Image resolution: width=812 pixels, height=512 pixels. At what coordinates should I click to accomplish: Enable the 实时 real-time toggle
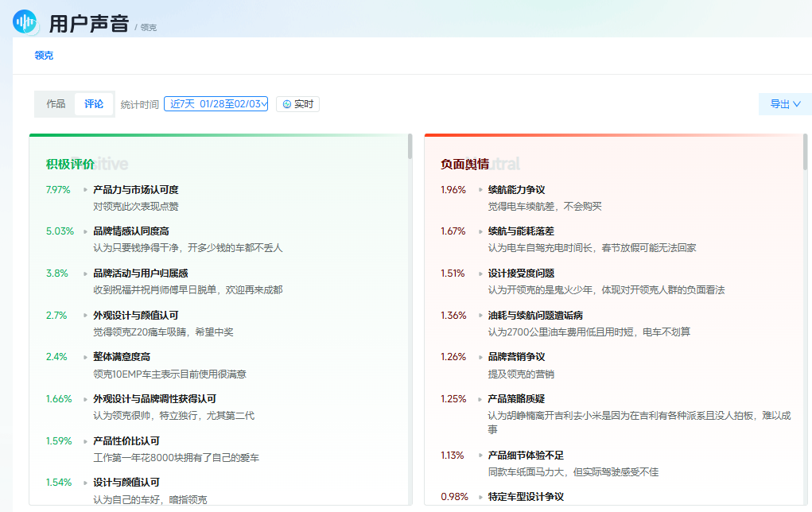tap(297, 104)
